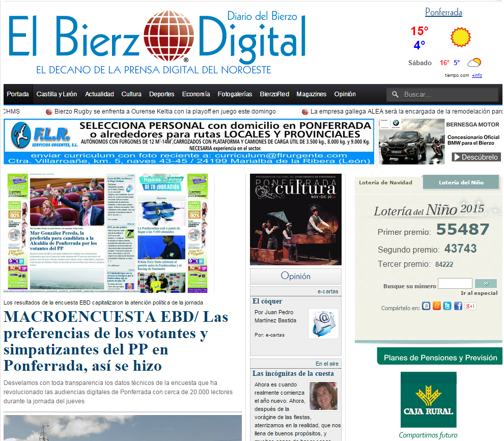
Task: Click second prize number 43743
Action: pyautogui.click(x=460, y=249)
